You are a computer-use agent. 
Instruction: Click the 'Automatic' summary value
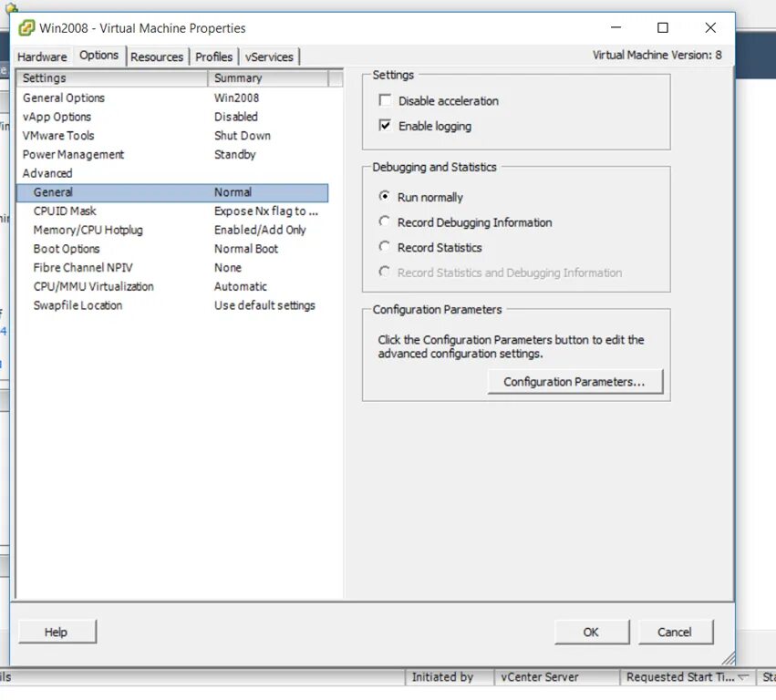tap(240, 286)
